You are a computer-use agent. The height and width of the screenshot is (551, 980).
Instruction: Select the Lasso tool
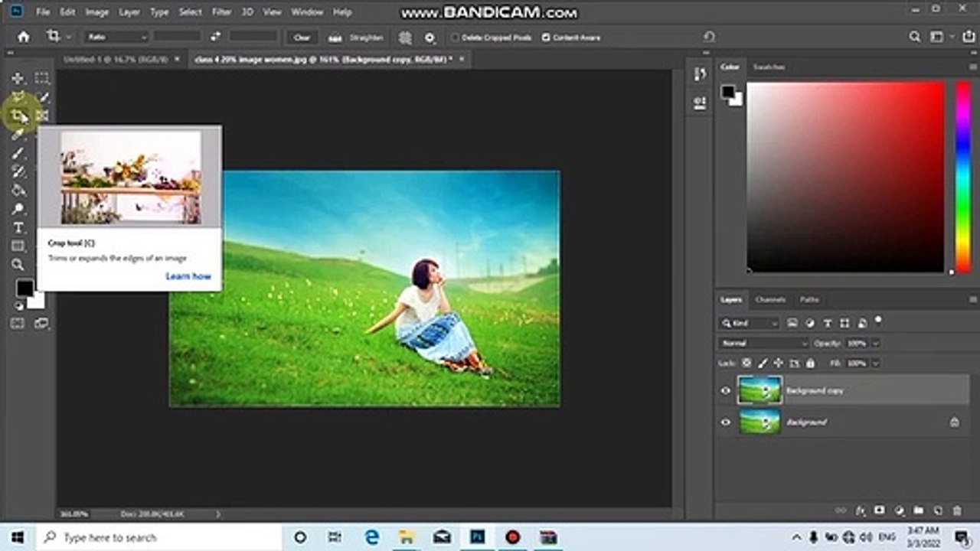pyautogui.click(x=17, y=97)
